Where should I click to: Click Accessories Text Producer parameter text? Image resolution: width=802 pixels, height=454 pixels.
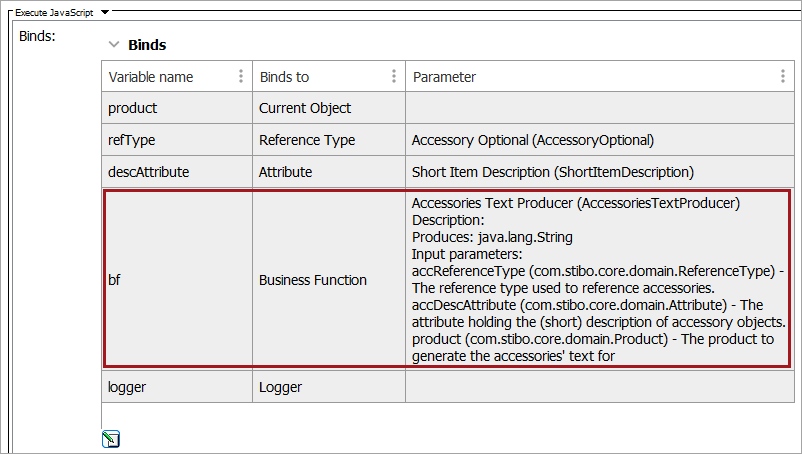coord(575,204)
